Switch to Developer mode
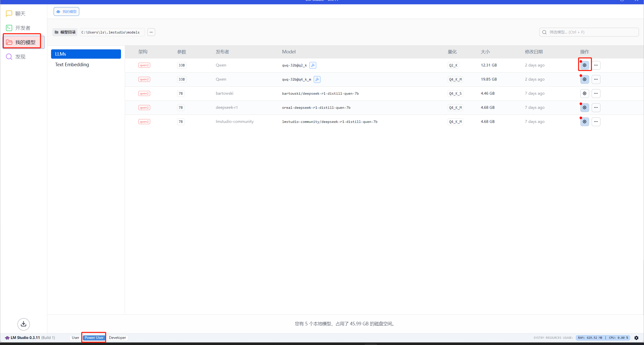 (x=117, y=338)
